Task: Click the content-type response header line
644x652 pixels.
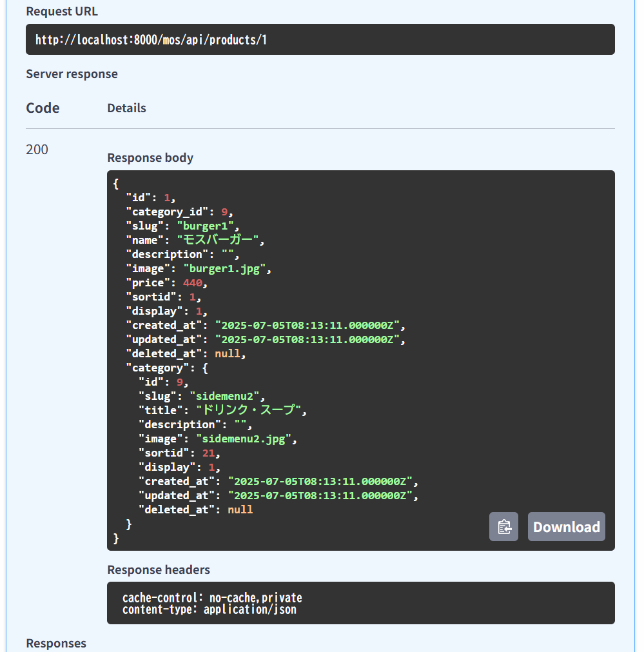Action: 209,609
